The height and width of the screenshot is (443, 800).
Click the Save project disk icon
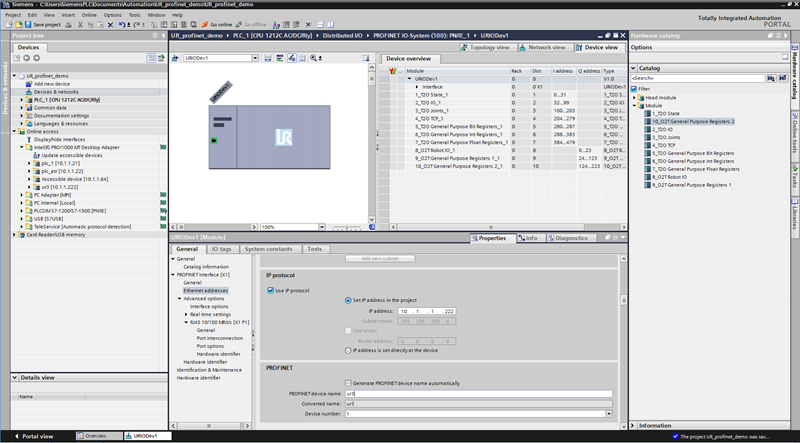coord(28,24)
